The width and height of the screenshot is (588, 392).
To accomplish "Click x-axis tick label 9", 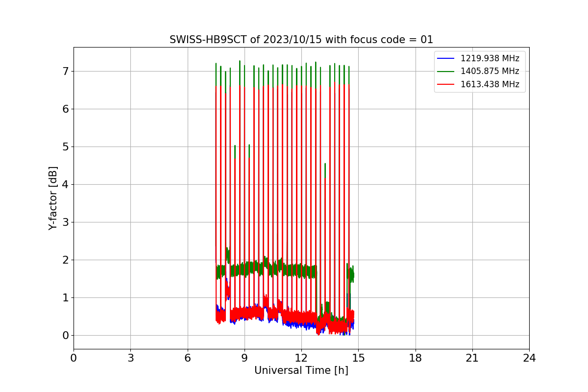I will [x=245, y=358].
